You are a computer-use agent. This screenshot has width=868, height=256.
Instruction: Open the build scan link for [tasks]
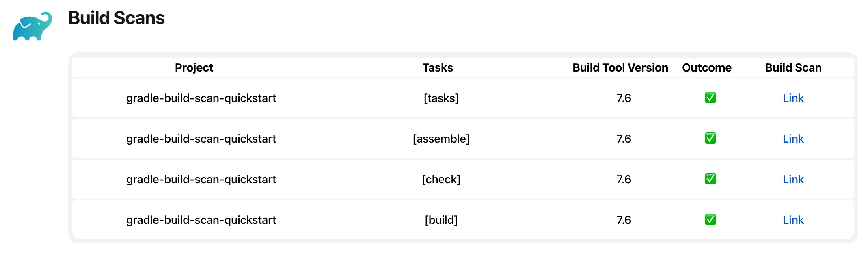click(793, 98)
